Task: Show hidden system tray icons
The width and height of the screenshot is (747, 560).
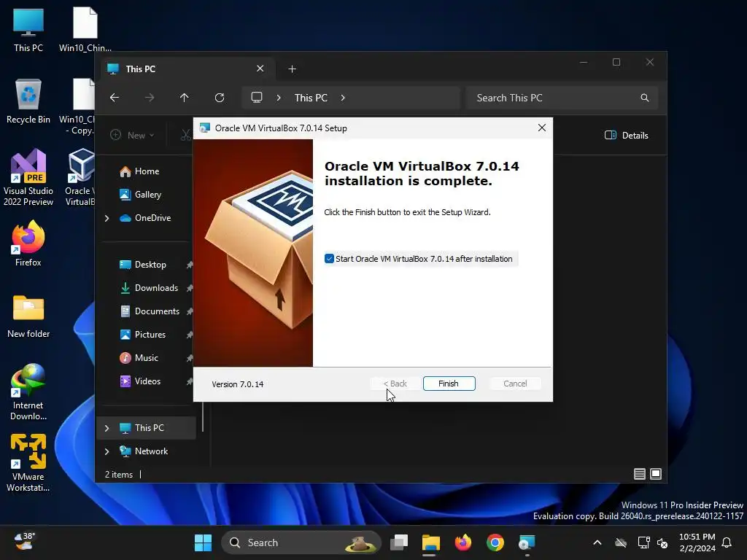Action: (597, 542)
